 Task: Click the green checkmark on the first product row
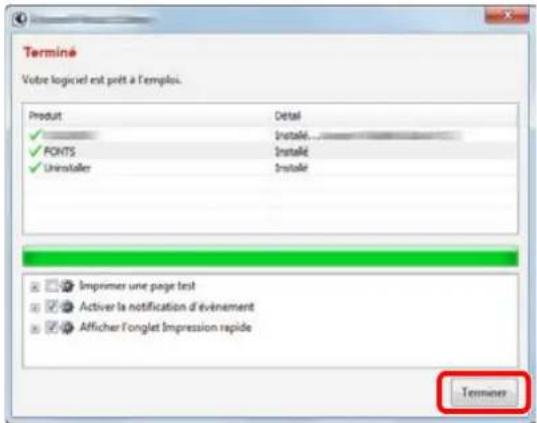(35, 135)
